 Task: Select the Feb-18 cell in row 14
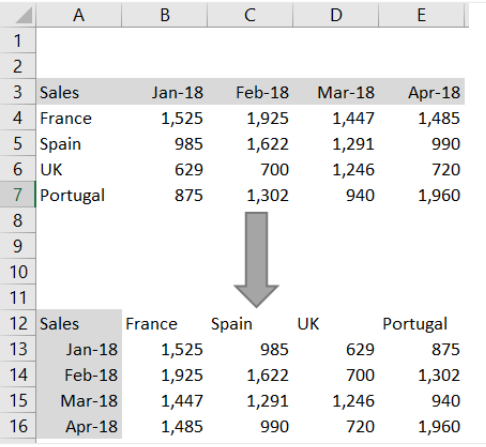click(79, 375)
